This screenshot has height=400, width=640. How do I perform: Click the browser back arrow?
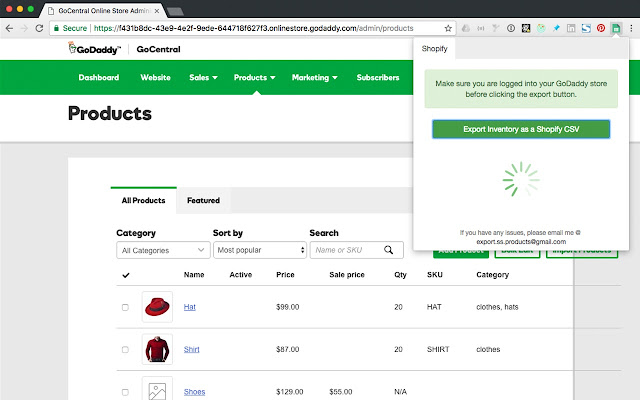(9, 28)
